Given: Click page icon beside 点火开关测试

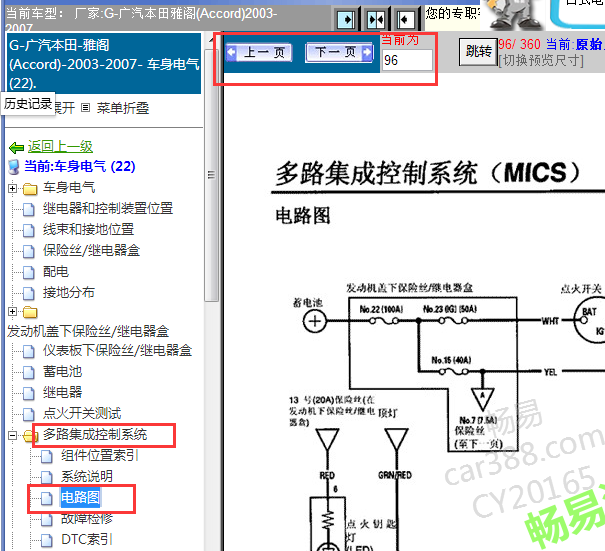Looking at the screenshot, I should pos(29,414).
